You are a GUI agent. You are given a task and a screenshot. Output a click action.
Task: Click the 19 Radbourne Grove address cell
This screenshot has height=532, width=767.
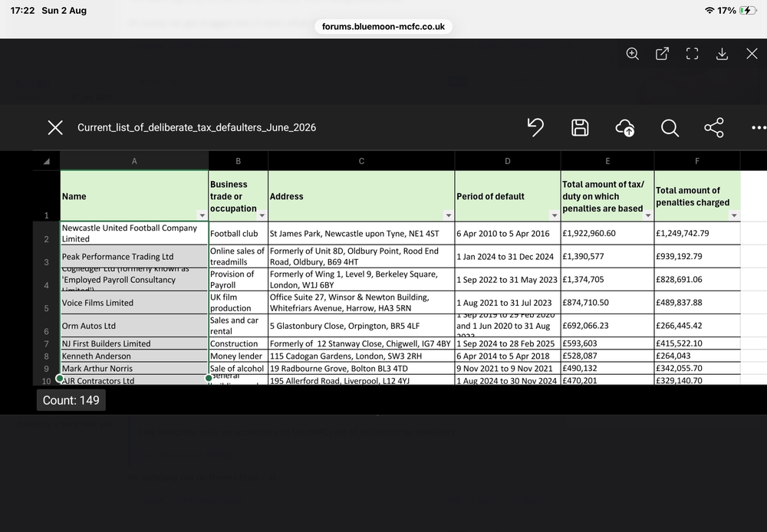tap(361, 368)
